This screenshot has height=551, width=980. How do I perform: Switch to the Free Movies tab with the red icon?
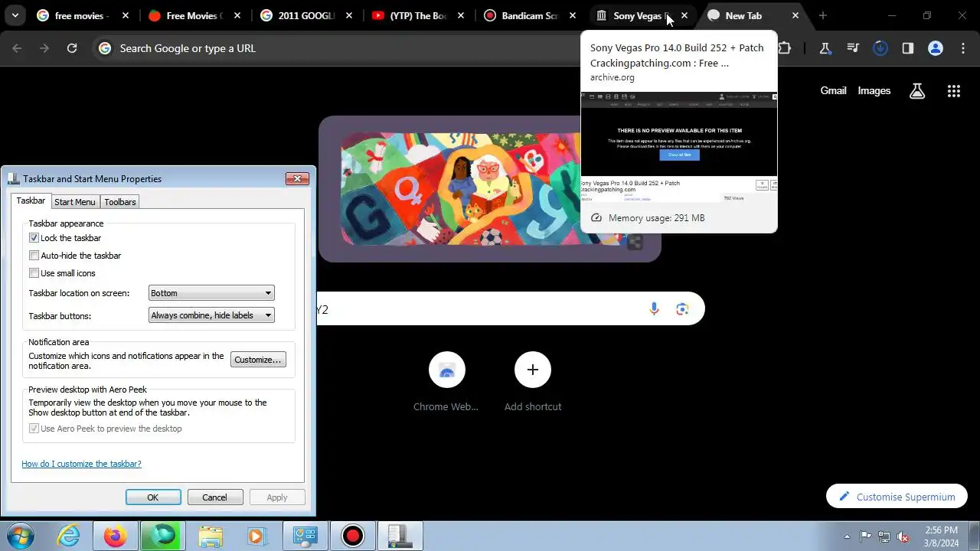pyautogui.click(x=194, y=15)
